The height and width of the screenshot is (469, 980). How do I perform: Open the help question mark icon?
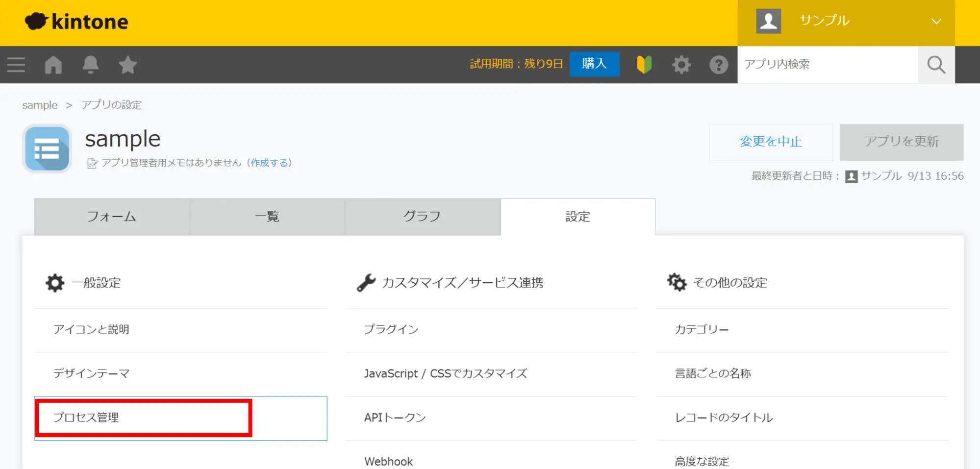pos(718,65)
